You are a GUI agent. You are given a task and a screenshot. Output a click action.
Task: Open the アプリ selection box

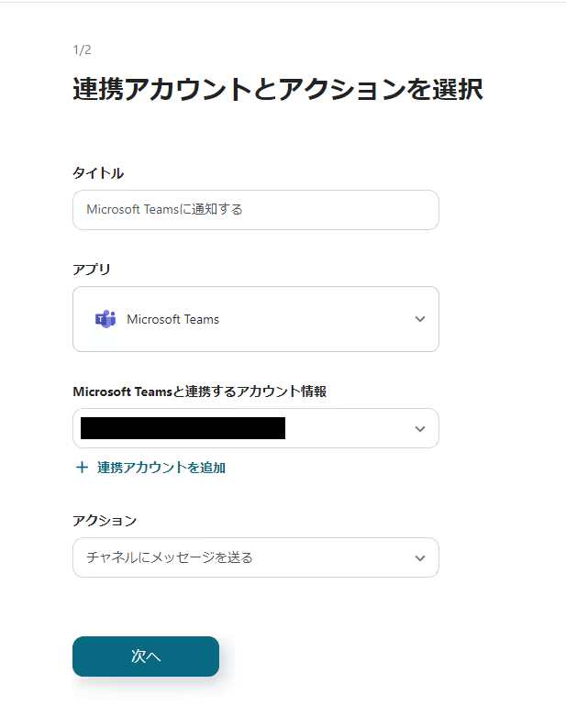256,319
